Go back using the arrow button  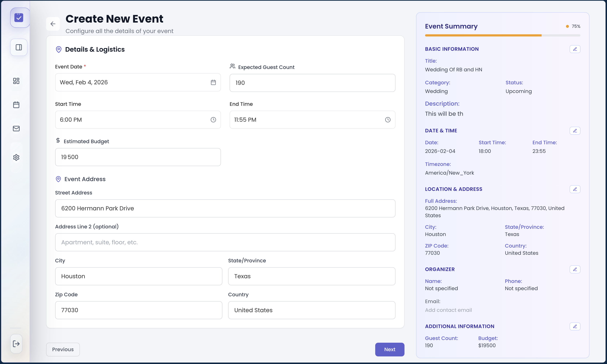pyautogui.click(x=53, y=24)
